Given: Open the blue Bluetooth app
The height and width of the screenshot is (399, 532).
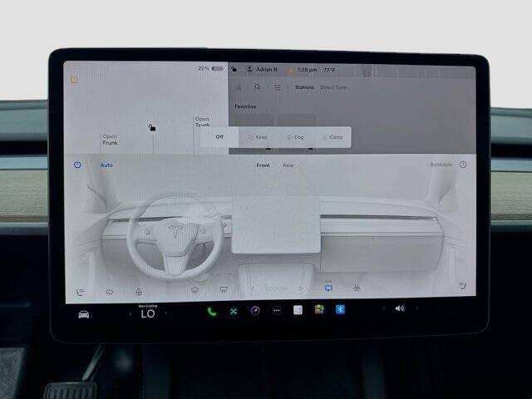Looking at the screenshot, I should 340,309.
